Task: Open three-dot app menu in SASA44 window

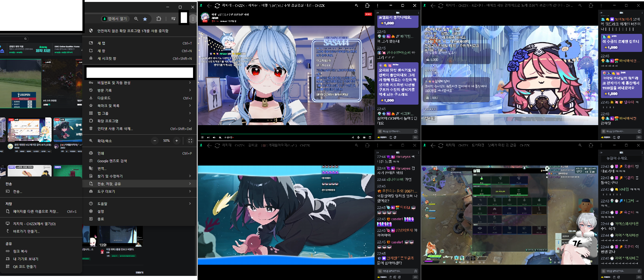Action: click(378, 5)
